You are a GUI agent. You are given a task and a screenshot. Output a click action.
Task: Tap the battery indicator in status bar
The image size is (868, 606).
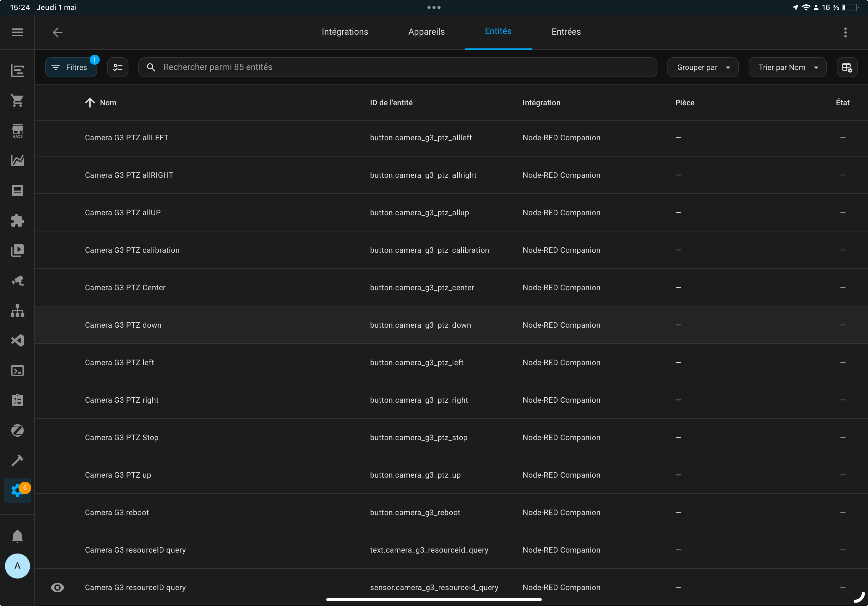(x=850, y=7)
